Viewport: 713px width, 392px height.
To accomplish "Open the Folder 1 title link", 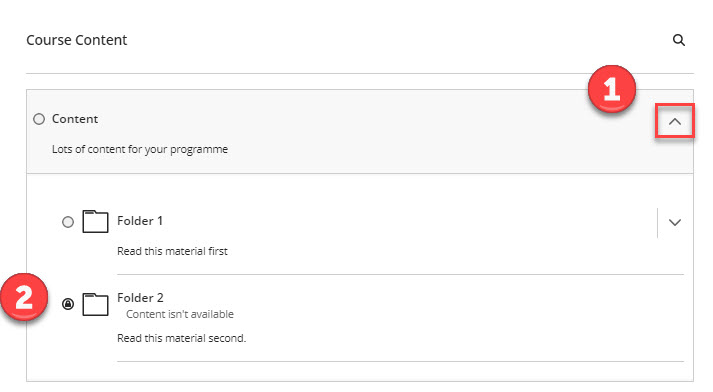I will (140, 221).
